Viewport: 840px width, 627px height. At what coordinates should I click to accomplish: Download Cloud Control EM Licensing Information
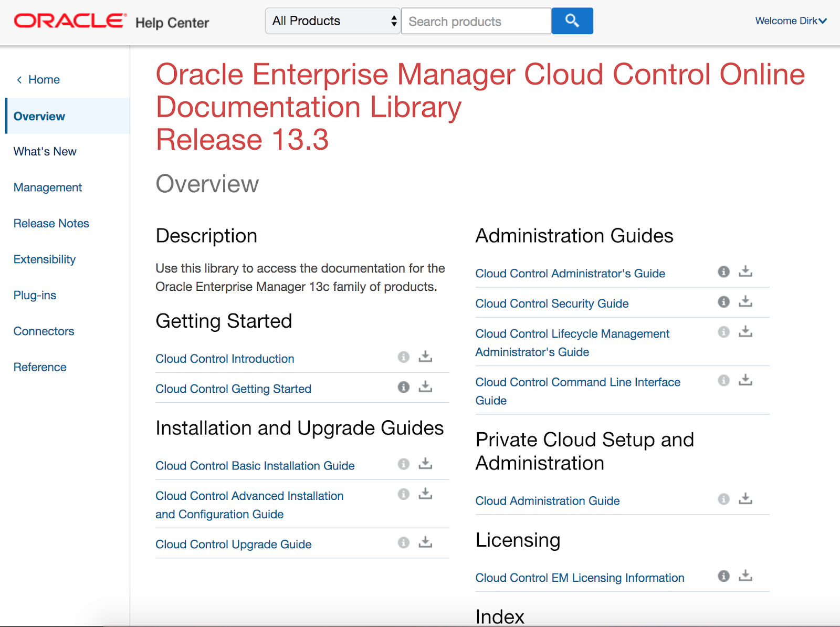[x=745, y=576]
